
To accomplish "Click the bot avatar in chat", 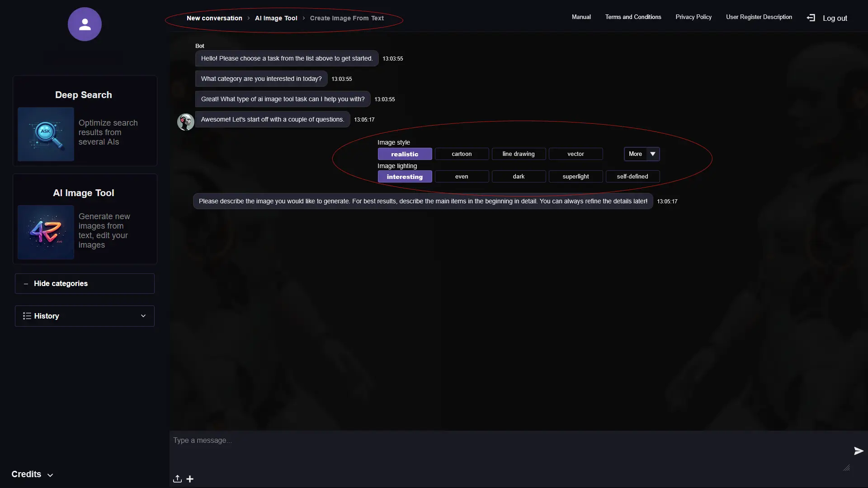I will click(x=185, y=122).
